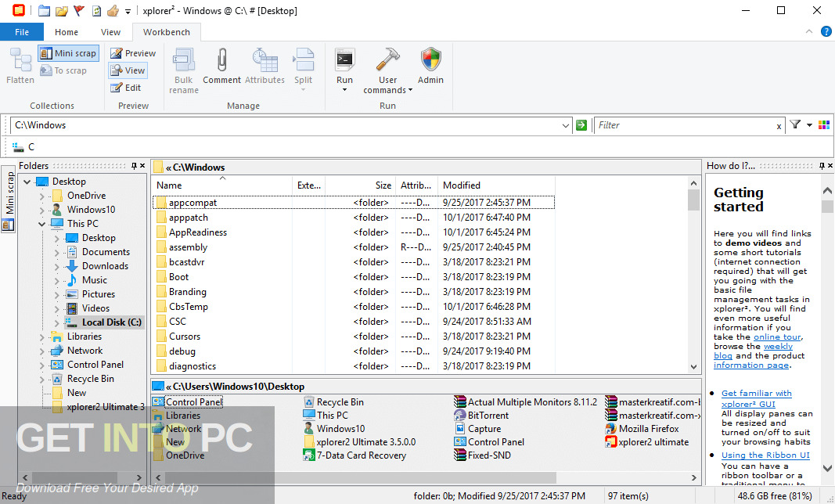Viewport: 835px width, 504px height.
Task: Open the blue help question icon
Action: click(826, 31)
